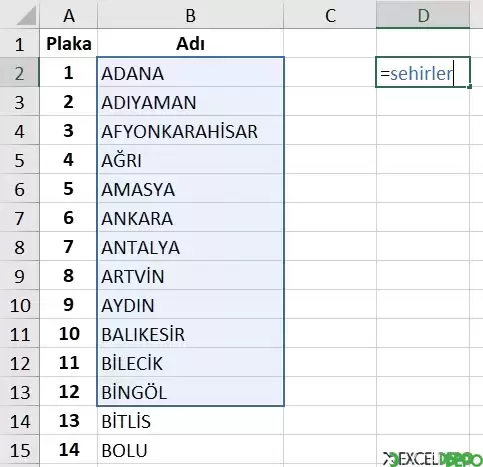Select plate number 10 cell
This screenshot has width=483, height=467.
[69, 333]
